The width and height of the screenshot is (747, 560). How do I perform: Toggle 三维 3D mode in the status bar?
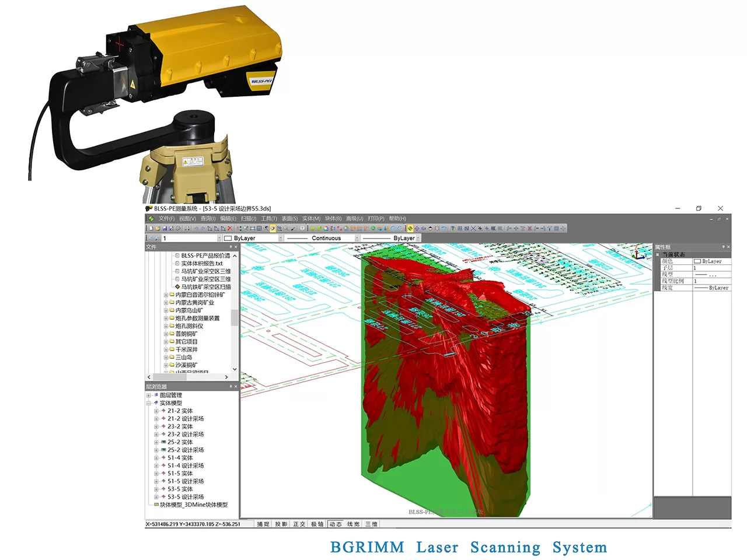(372, 524)
